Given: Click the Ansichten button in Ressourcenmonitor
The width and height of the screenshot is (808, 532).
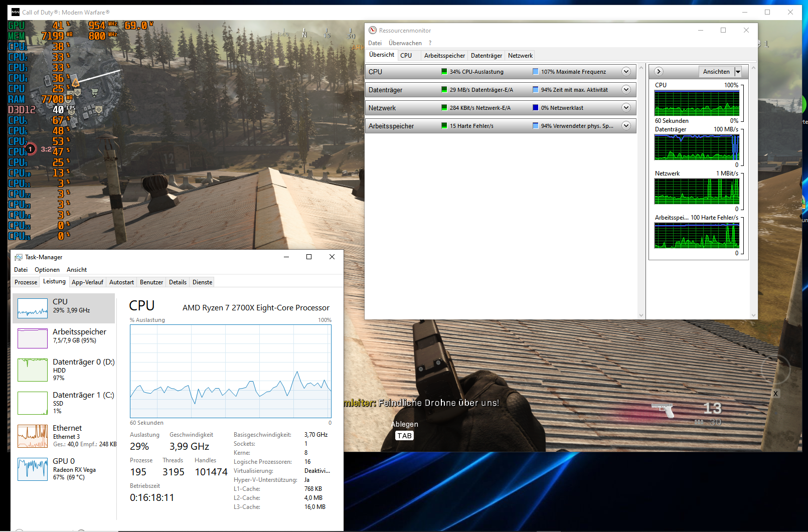Looking at the screenshot, I should tap(716, 72).
